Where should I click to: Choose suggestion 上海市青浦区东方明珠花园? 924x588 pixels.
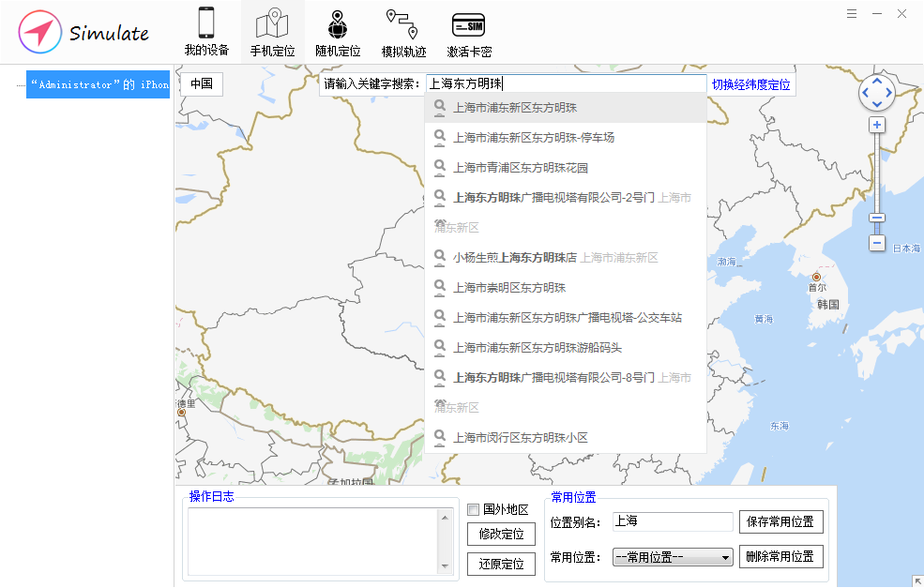[520, 168]
